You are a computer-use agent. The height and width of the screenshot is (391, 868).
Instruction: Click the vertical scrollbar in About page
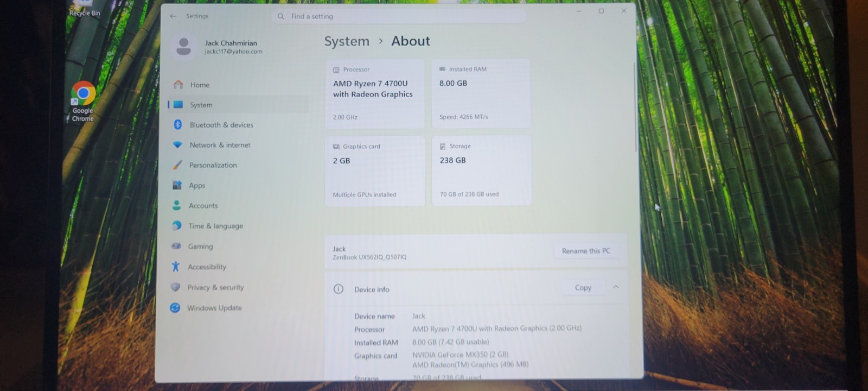[635, 107]
